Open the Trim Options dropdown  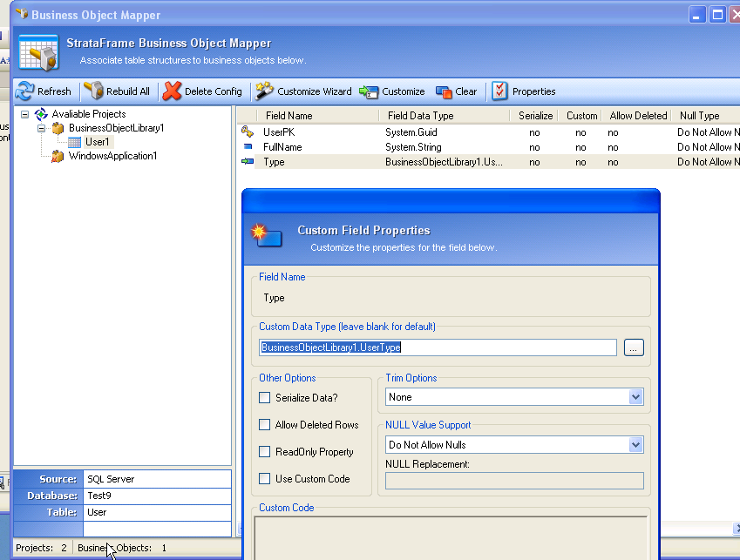(x=635, y=397)
